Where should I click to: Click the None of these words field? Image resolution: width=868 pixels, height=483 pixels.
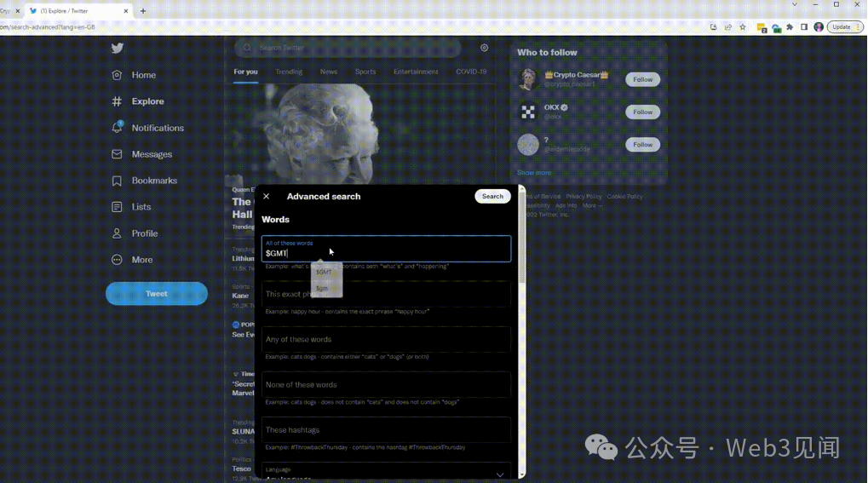(x=386, y=385)
